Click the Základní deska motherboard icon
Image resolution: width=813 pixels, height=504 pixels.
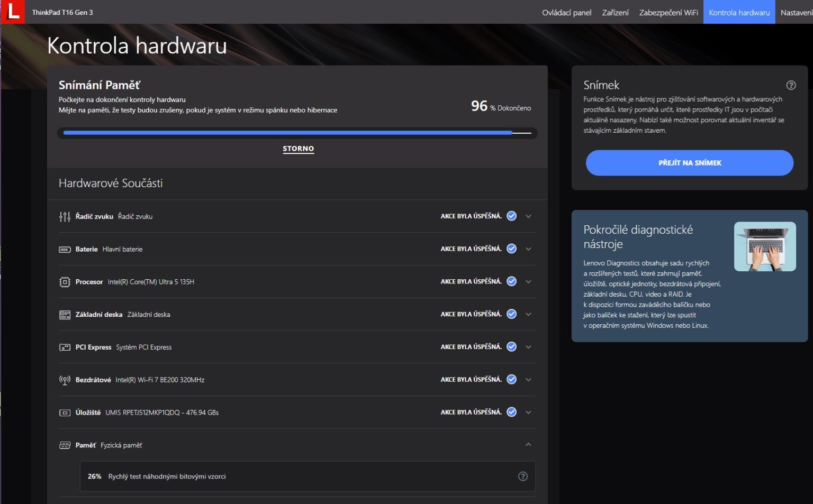[65, 315]
